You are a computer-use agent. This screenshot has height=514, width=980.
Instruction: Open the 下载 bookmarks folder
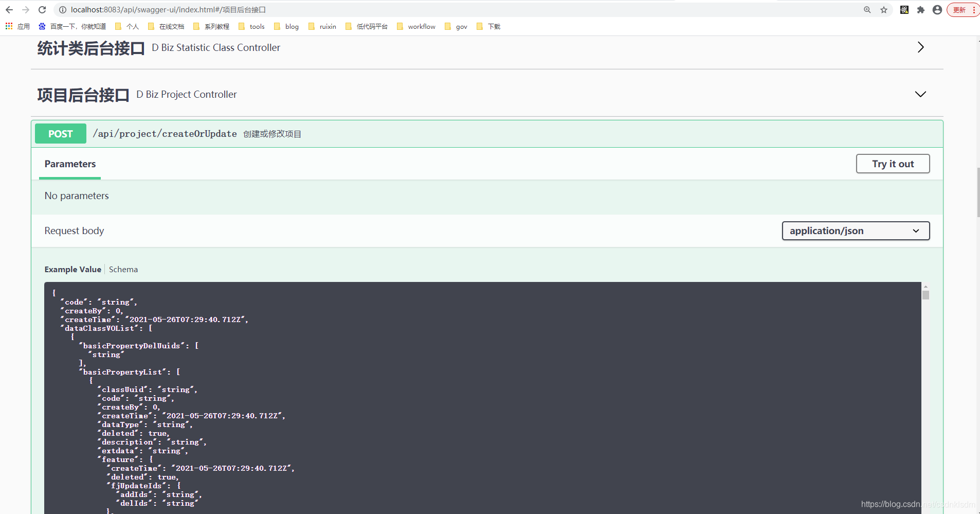(x=488, y=26)
